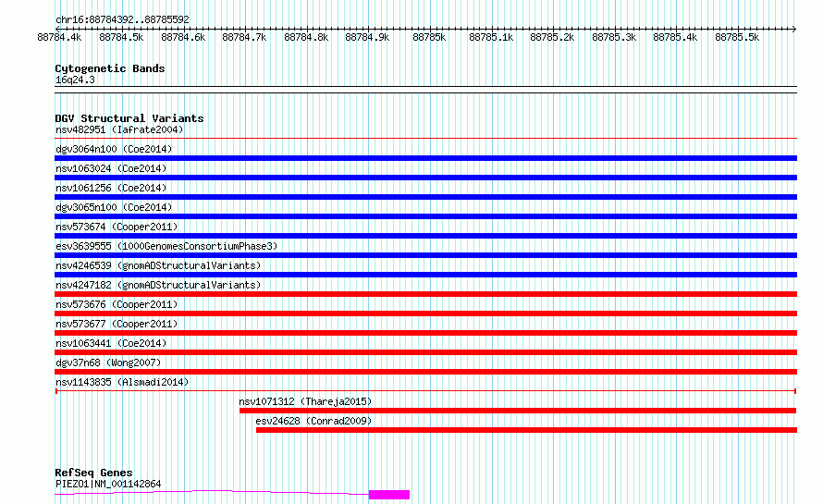
Task: Click esv3639555 (1000GenomesConsortiumPhase3) label
Action: [166, 246]
